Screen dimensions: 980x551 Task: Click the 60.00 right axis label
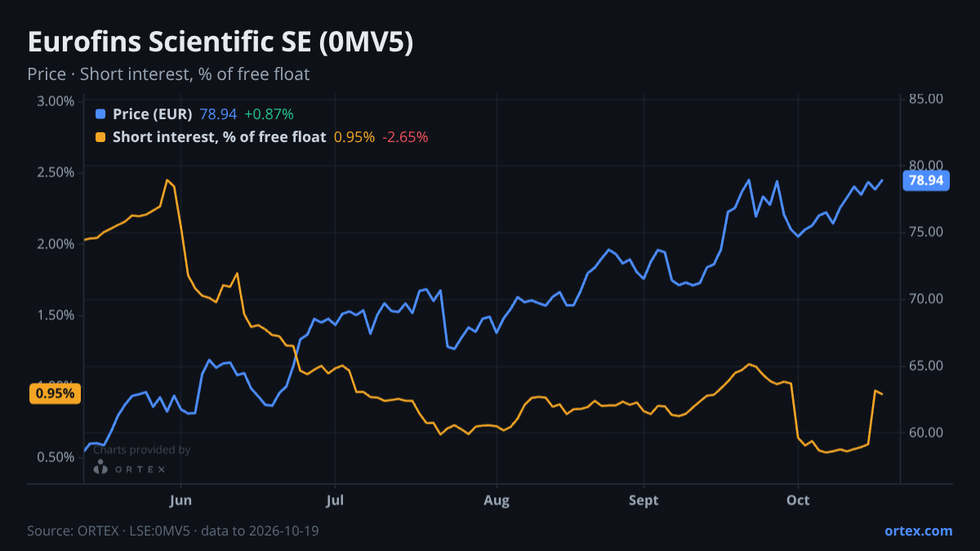coord(926,433)
